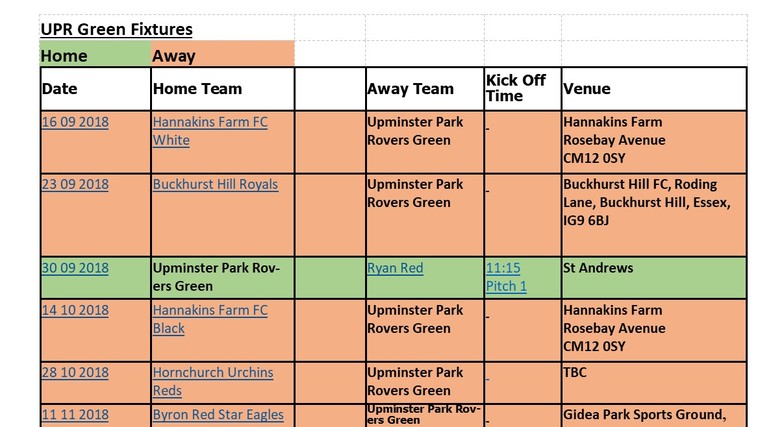Image resolution: width=760 pixels, height=427 pixels.
Task: Select the Venue column header
Action: tap(587, 89)
